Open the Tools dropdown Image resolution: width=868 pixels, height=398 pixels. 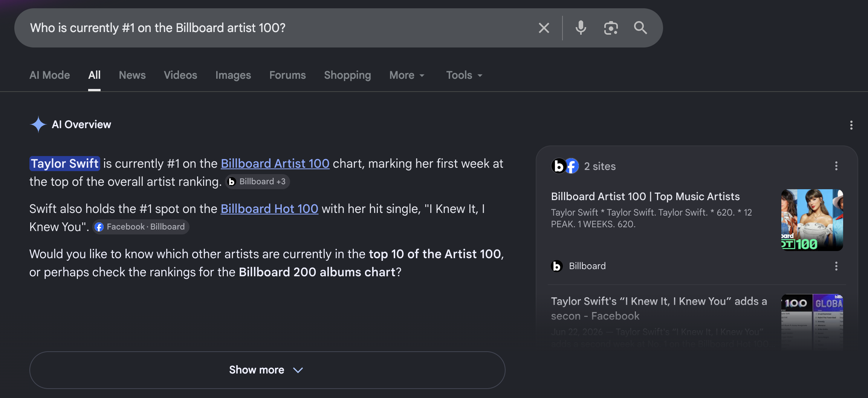click(464, 75)
